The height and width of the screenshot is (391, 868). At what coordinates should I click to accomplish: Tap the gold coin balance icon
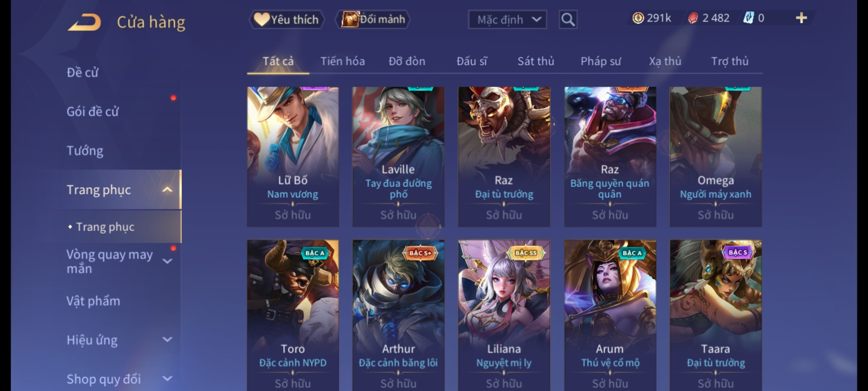pyautogui.click(x=638, y=18)
